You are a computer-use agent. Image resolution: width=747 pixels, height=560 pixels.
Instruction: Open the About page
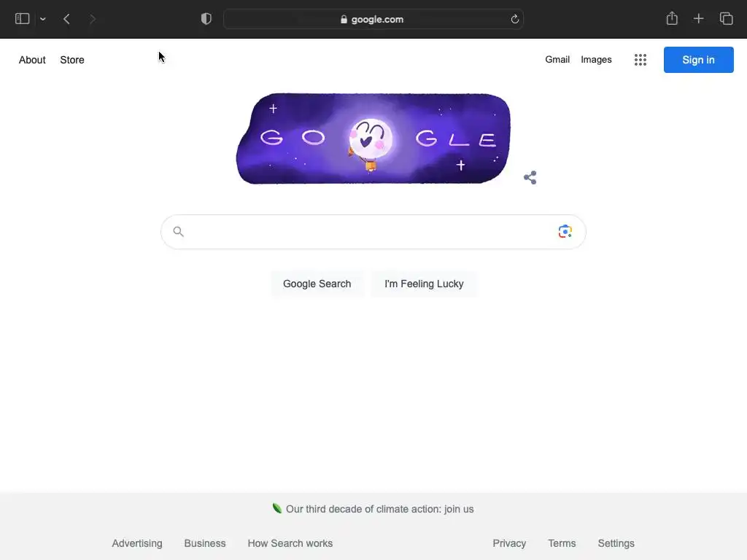32,60
